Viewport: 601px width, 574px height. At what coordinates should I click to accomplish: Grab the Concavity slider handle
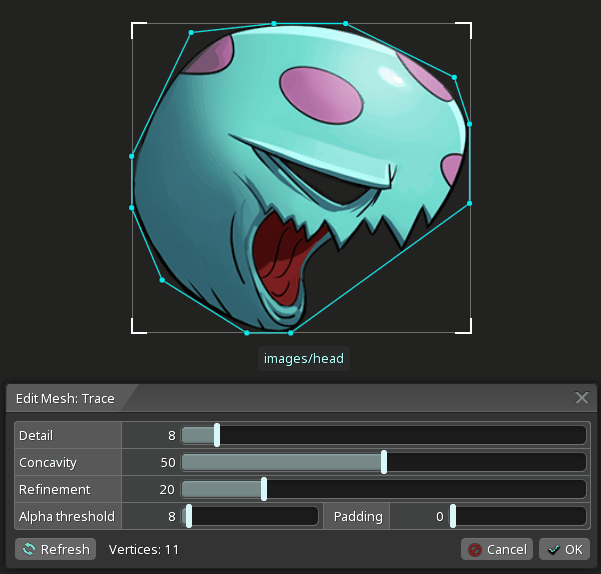[x=384, y=462]
